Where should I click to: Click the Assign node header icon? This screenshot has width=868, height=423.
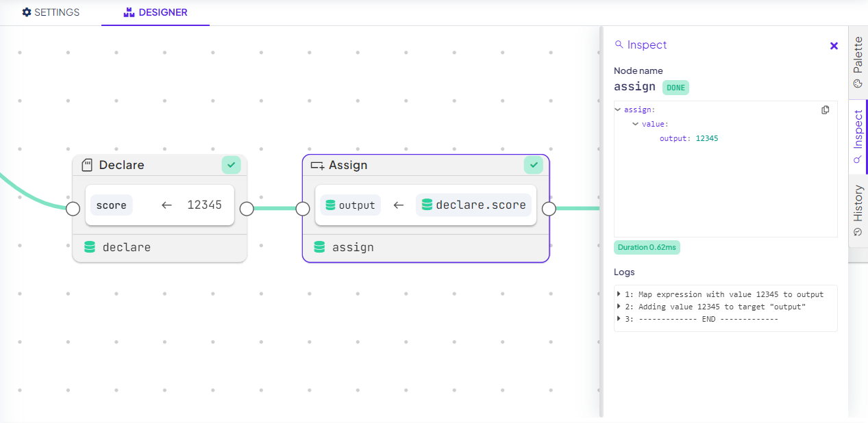point(317,165)
